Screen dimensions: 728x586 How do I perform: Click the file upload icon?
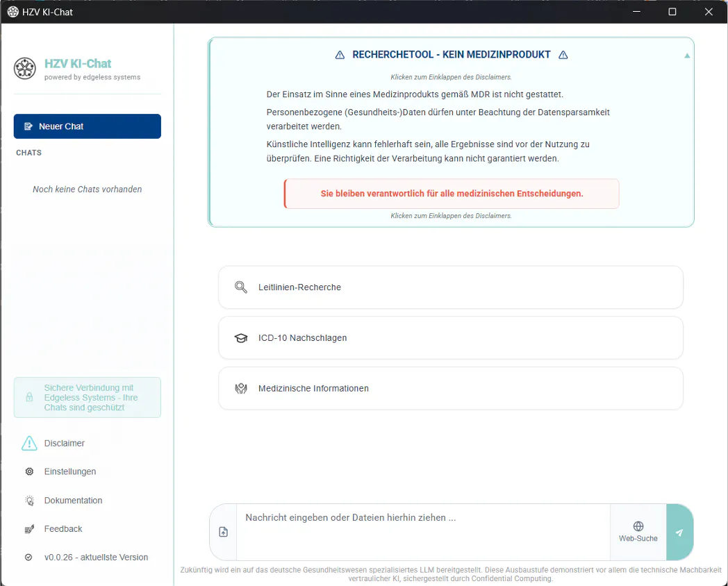click(223, 532)
